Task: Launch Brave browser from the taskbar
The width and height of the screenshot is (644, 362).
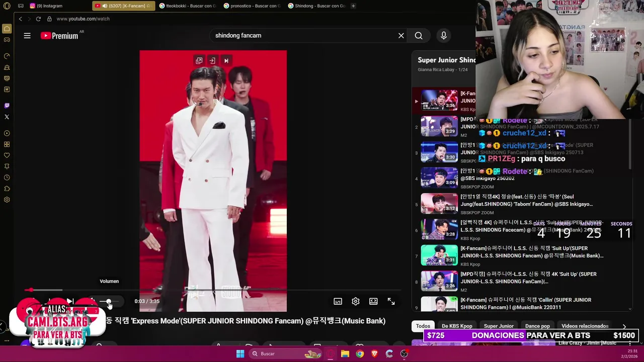Action: [x=374, y=353]
